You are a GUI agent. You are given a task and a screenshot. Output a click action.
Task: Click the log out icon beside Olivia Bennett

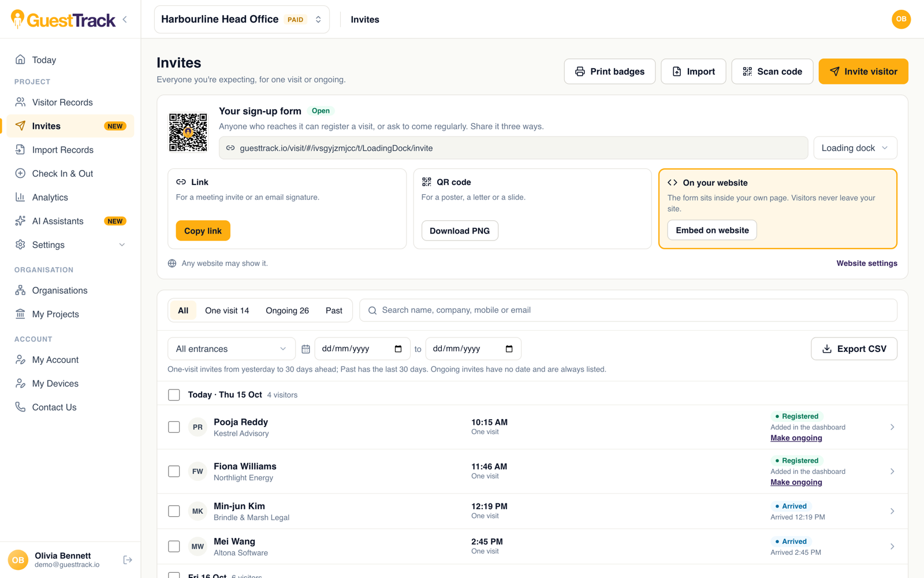click(128, 560)
